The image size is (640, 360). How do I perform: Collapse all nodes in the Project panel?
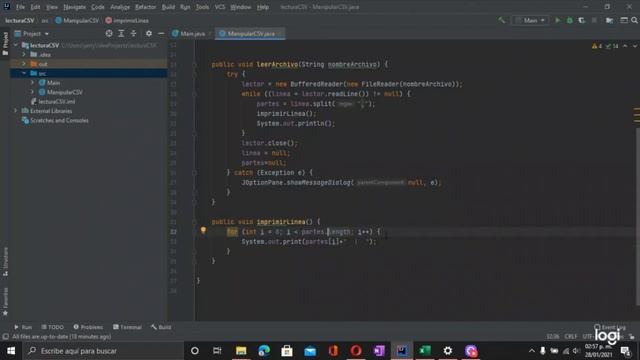tap(133, 33)
